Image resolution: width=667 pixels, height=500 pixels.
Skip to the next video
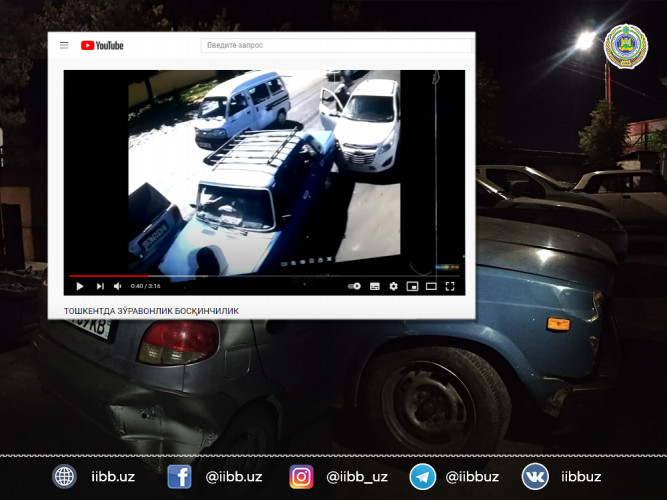[x=99, y=286]
